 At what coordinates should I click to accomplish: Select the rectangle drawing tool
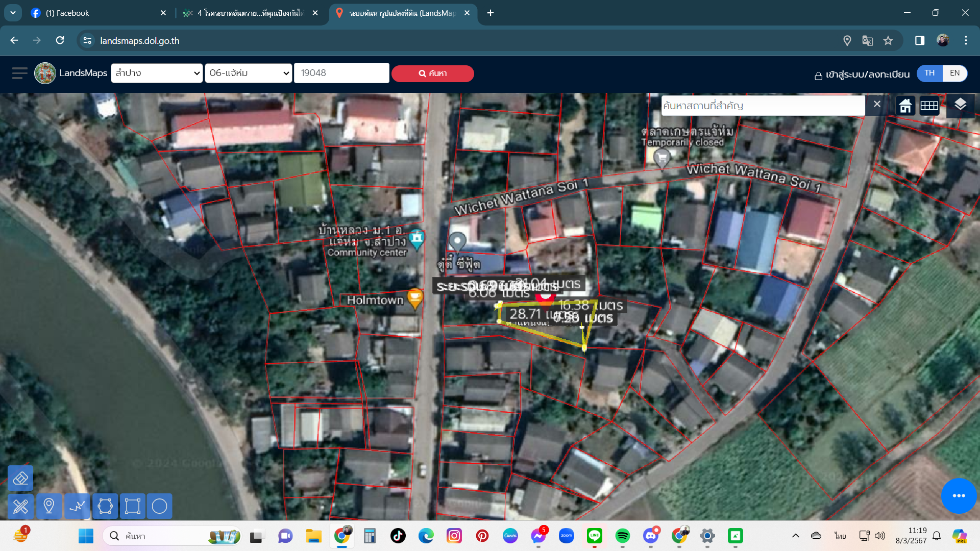pyautogui.click(x=132, y=506)
